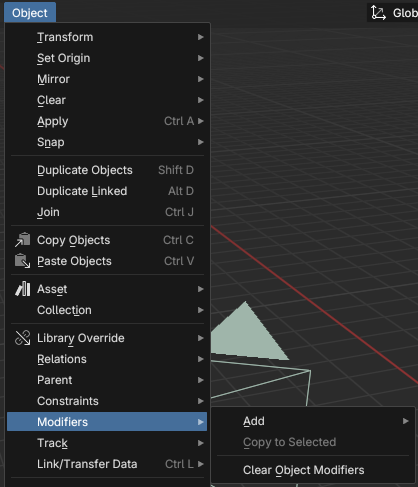Choose Paste Objects entry
The width and height of the screenshot is (418, 487).
tap(107, 261)
